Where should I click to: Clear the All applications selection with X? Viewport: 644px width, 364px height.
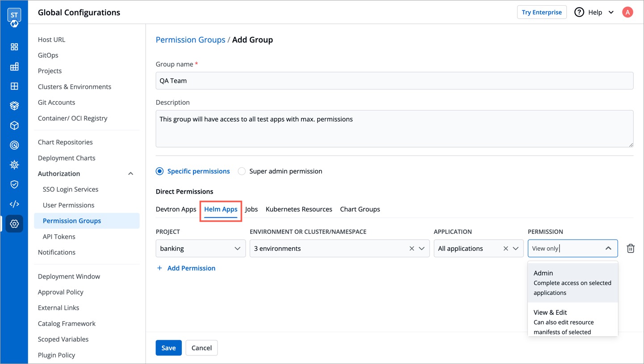click(506, 249)
